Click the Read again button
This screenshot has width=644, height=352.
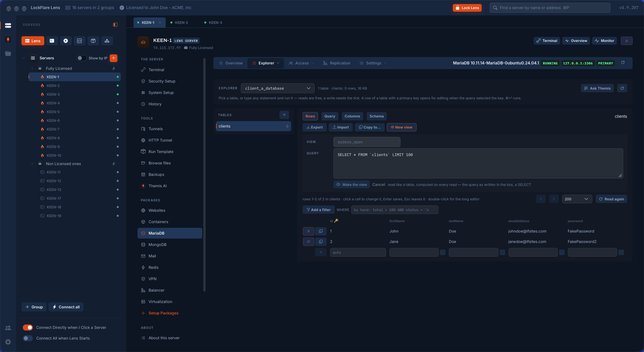click(611, 199)
